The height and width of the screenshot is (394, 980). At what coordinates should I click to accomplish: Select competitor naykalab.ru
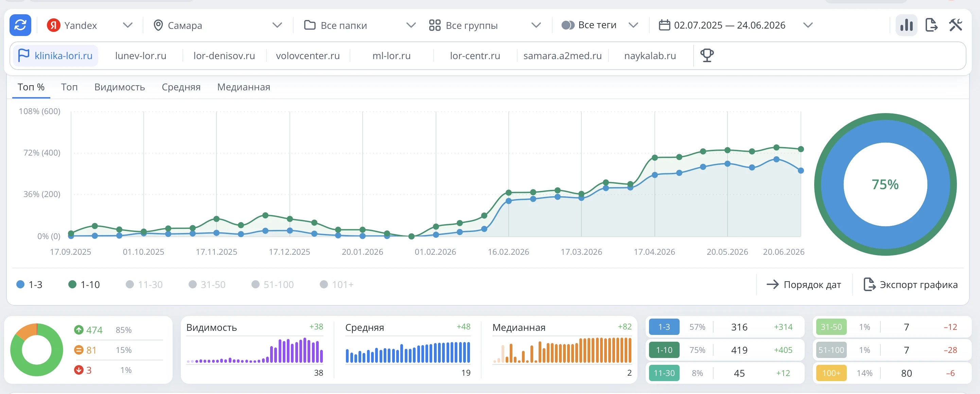tap(650, 55)
